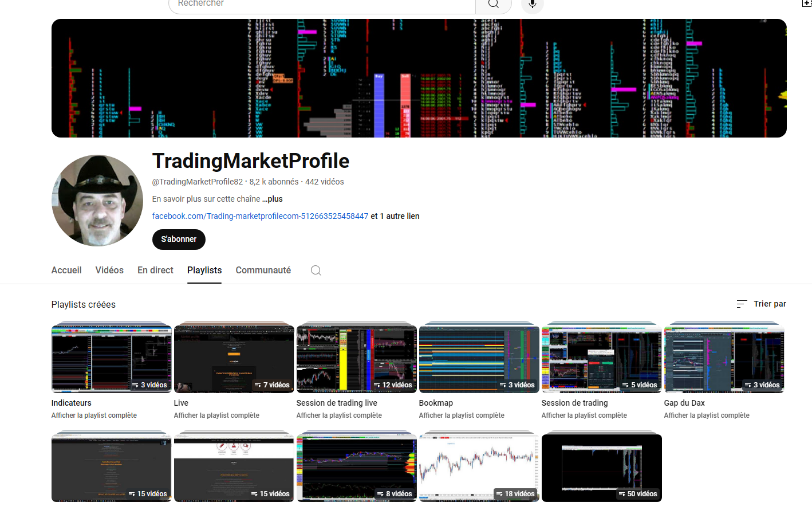Open the Trier par sort menu
The height and width of the screenshot is (506, 812).
[762, 304]
